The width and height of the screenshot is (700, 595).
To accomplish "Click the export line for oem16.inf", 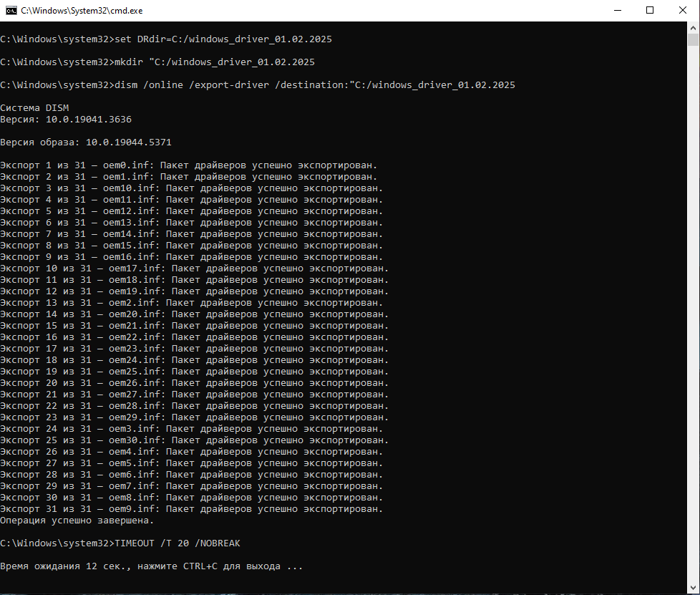I will [192, 257].
